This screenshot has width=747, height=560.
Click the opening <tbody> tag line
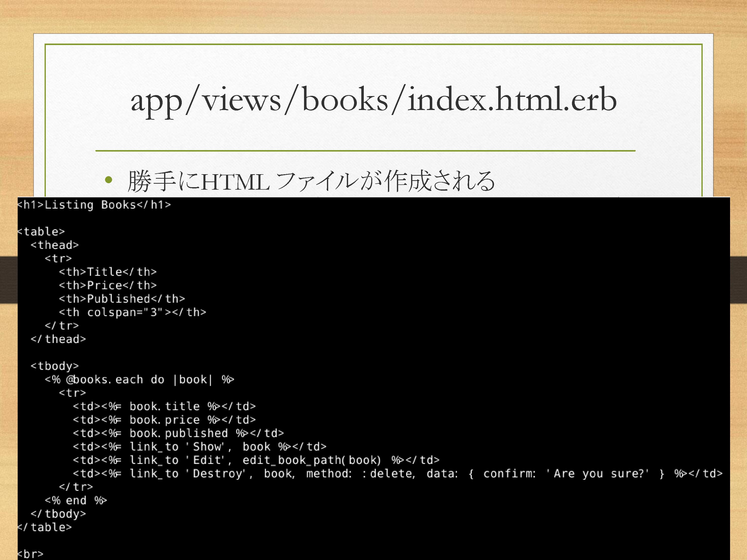point(55,366)
